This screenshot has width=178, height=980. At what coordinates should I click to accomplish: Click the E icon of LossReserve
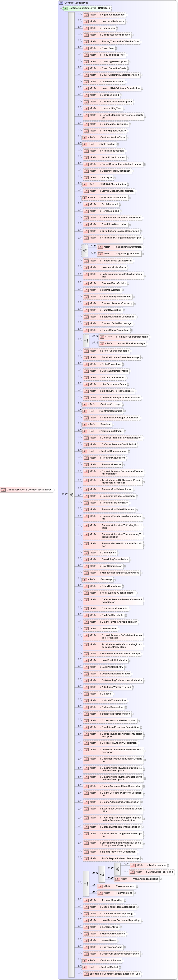[x=86, y=628]
